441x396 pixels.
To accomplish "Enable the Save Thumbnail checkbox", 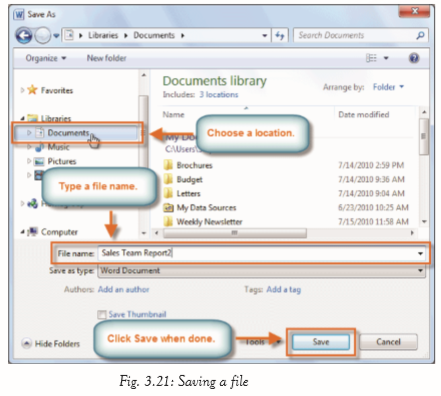I will click(x=102, y=314).
